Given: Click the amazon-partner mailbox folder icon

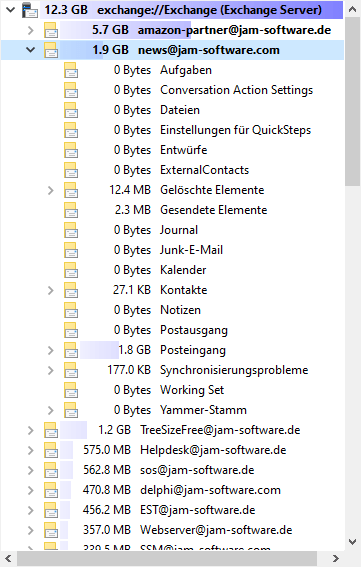Looking at the screenshot, I should click(51, 30).
